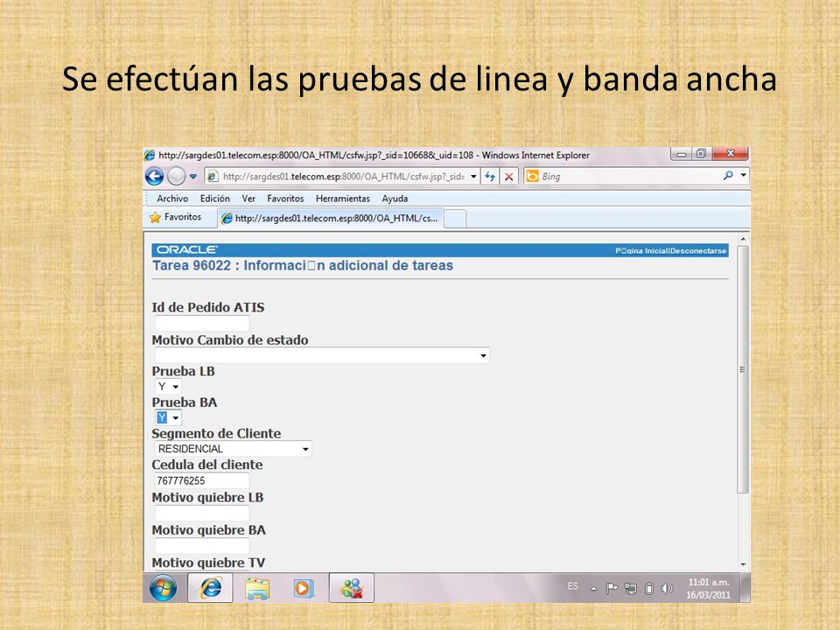Click the vertical scrollbar thumb

[x=743, y=369]
